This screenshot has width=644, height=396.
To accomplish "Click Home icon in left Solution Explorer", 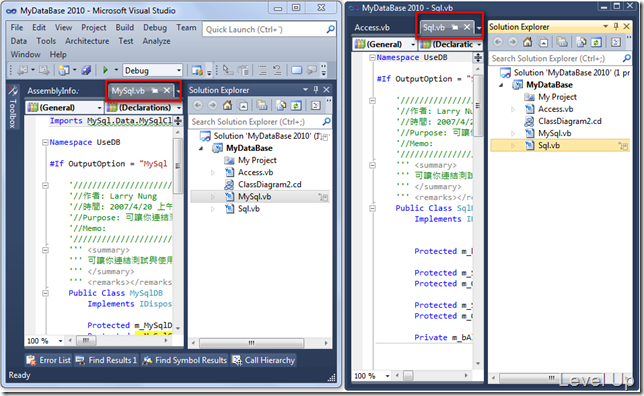I will [x=228, y=106].
